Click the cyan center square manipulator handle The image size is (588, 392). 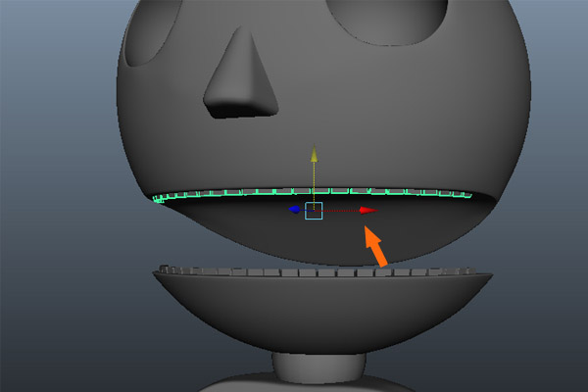click(314, 211)
